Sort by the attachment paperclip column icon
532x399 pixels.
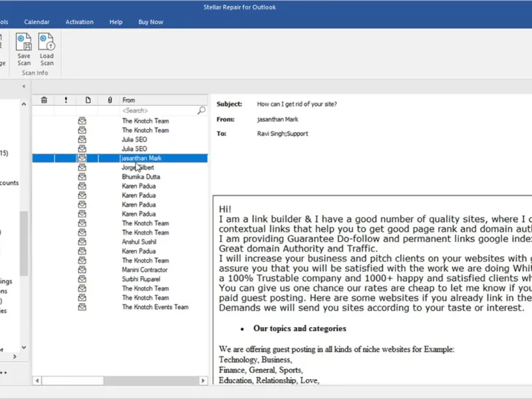110,100
